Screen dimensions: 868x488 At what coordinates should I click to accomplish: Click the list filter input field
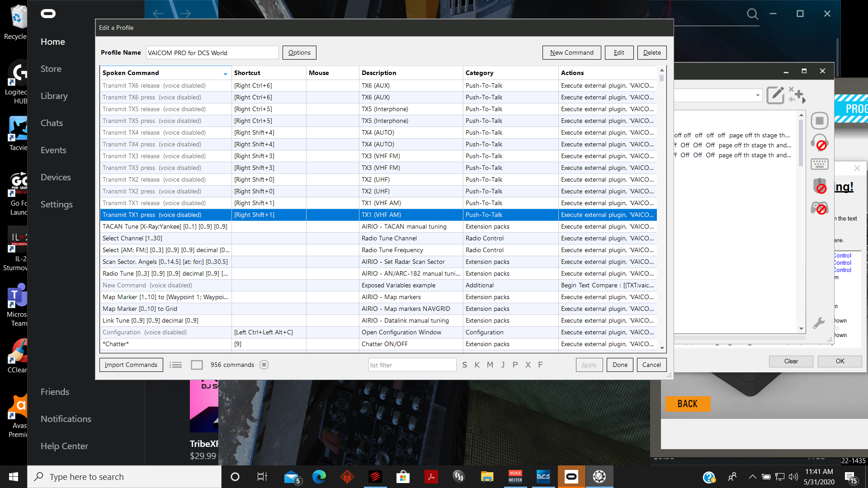[x=412, y=365]
